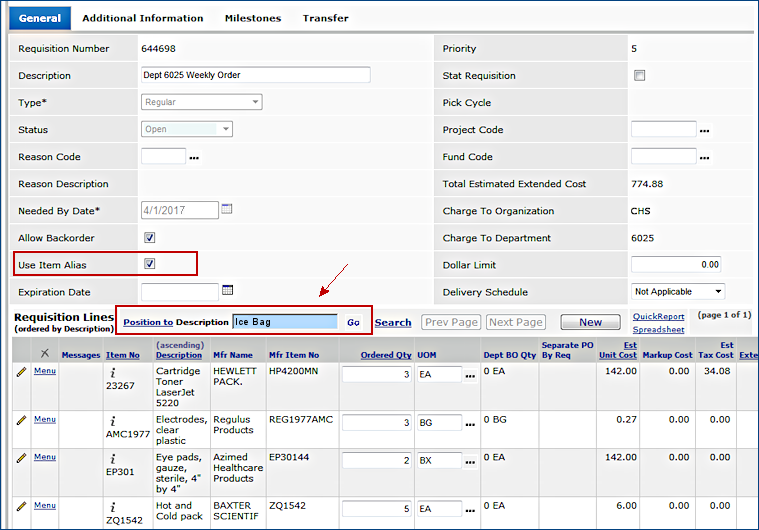The width and height of the screenshot is (759, 530).
Task: Click the pencil edit icon for item 23267
Action: pos(20,371)
